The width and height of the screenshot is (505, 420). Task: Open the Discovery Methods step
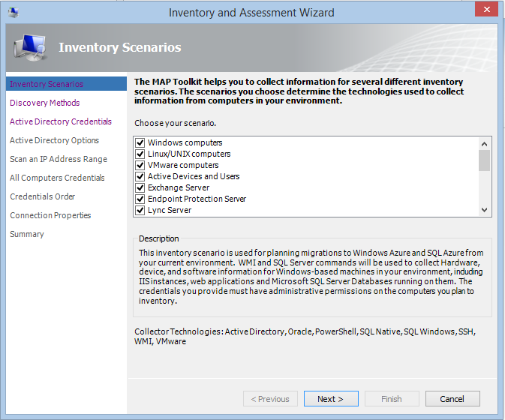44,103
